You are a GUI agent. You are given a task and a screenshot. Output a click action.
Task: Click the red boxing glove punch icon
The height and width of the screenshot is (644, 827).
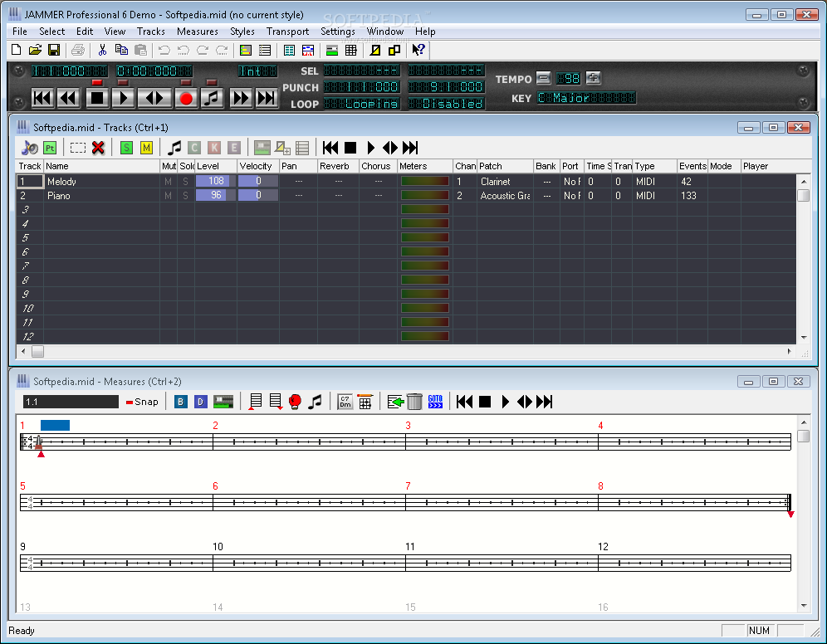295,402
